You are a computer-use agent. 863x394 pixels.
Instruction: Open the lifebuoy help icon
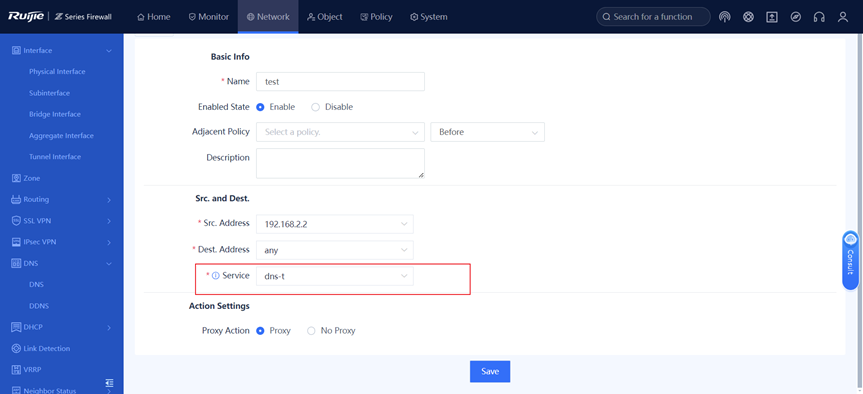tap(748, 17)
